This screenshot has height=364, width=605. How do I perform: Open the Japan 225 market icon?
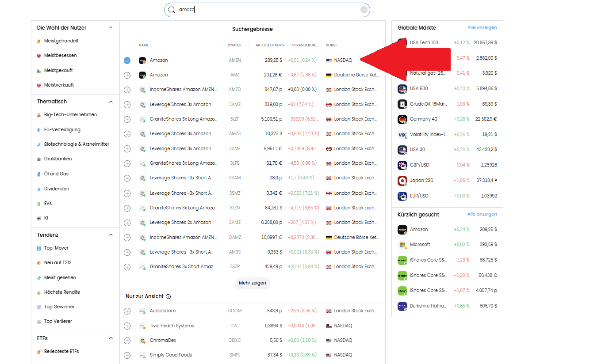[x=402, y=181]
